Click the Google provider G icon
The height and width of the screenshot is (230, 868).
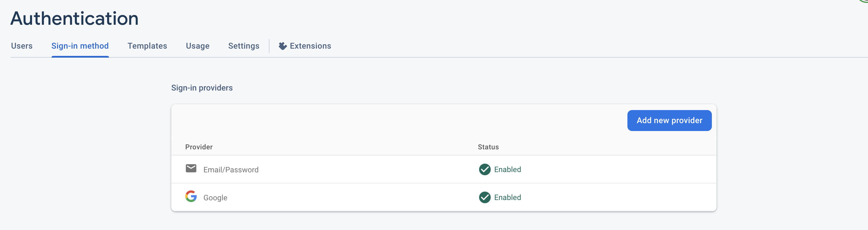pos(191,197)
